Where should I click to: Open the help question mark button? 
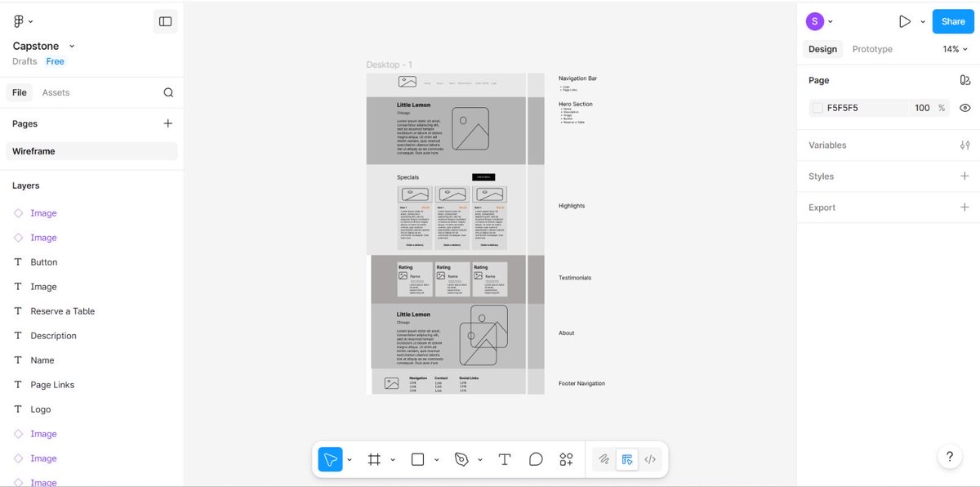950,458
